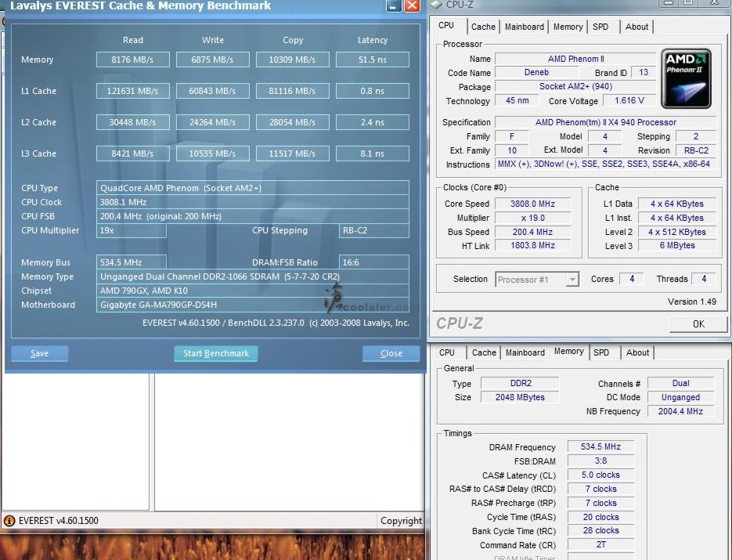Click the CPU-Z Multiplier value x 19.0
The image size is (732, 560).
click(532, 218)
